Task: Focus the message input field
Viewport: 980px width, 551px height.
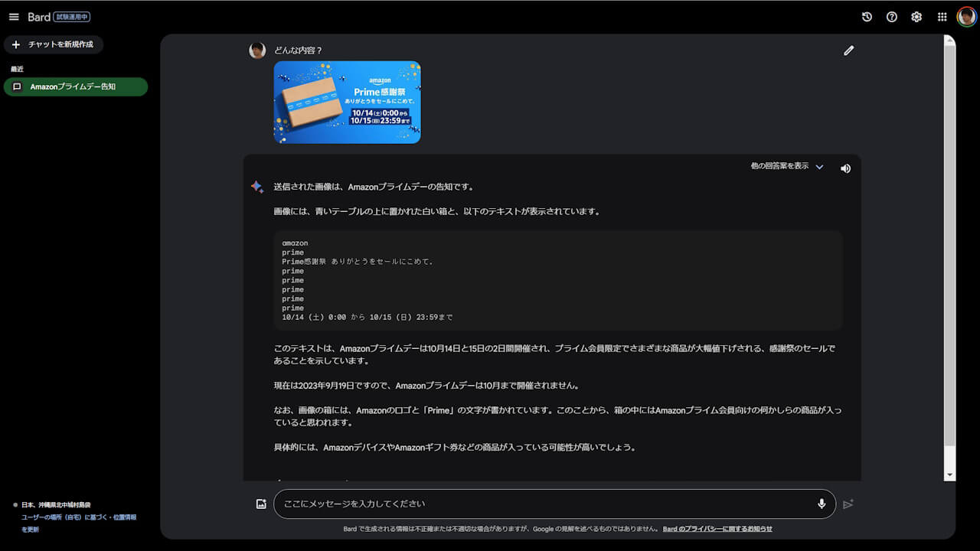Action: tap(544, 504)
